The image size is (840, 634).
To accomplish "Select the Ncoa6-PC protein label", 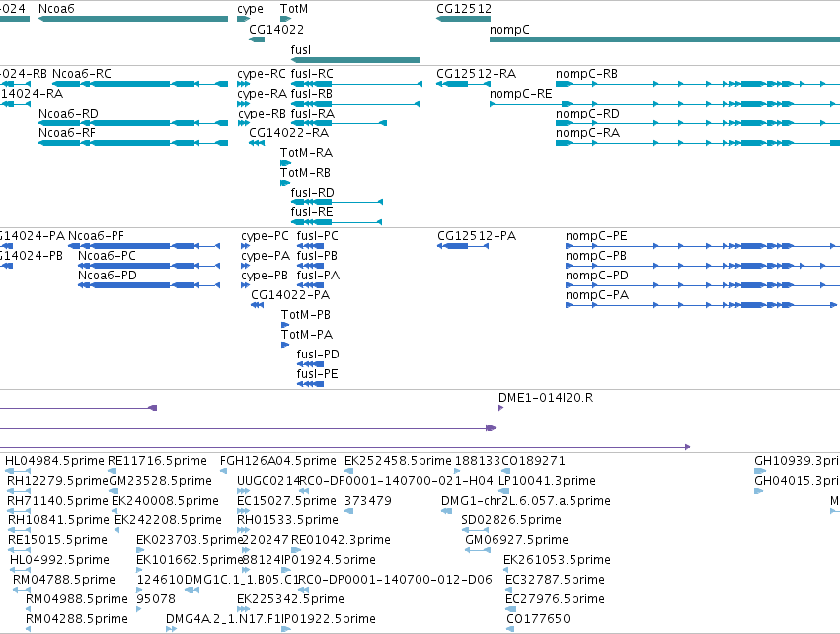I will click(x=107, y=256).
